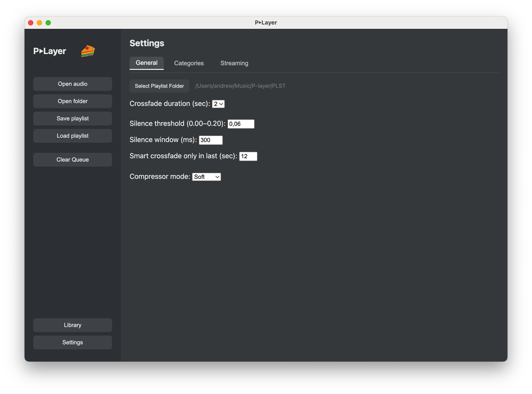Open the Crossfade duration dropdown
Viewport: 532px width, 394px height.
[x=218, y=104]
